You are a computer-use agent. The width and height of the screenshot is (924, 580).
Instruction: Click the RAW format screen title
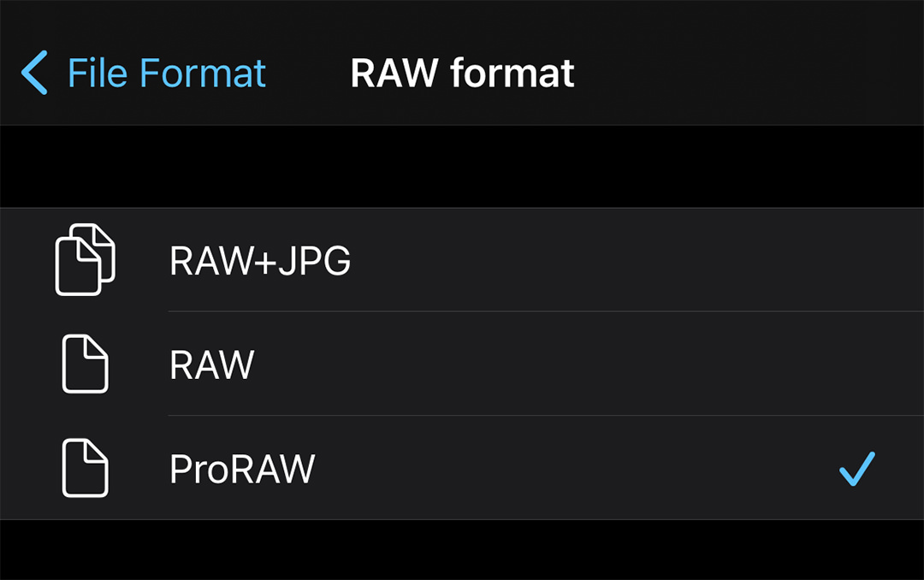point(461,74)
